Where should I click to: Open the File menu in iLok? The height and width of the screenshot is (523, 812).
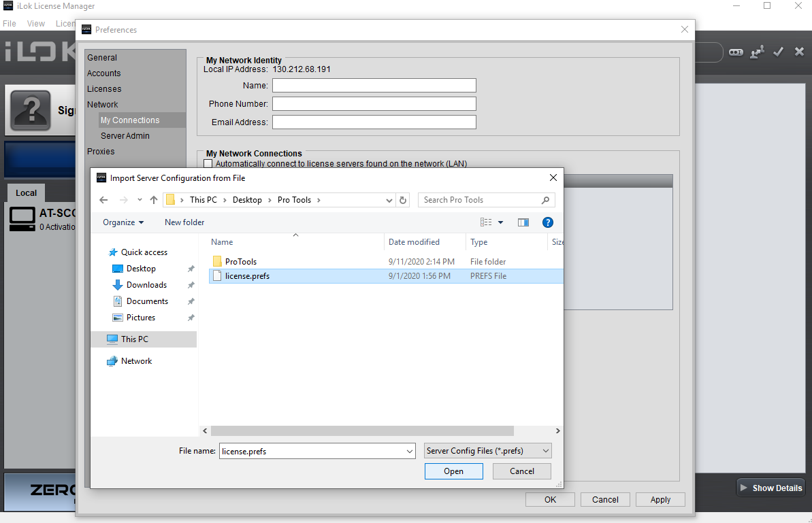[x=10, y=23]
